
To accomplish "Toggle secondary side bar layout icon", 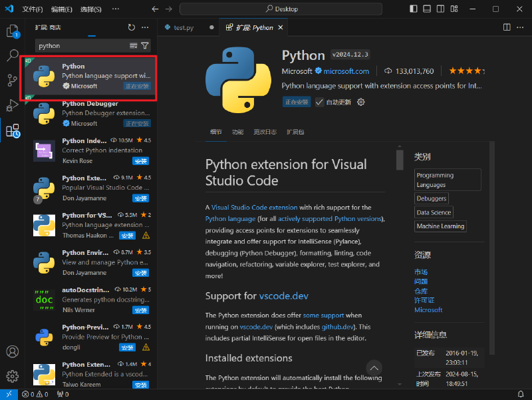I will click(x=440, y=9).
